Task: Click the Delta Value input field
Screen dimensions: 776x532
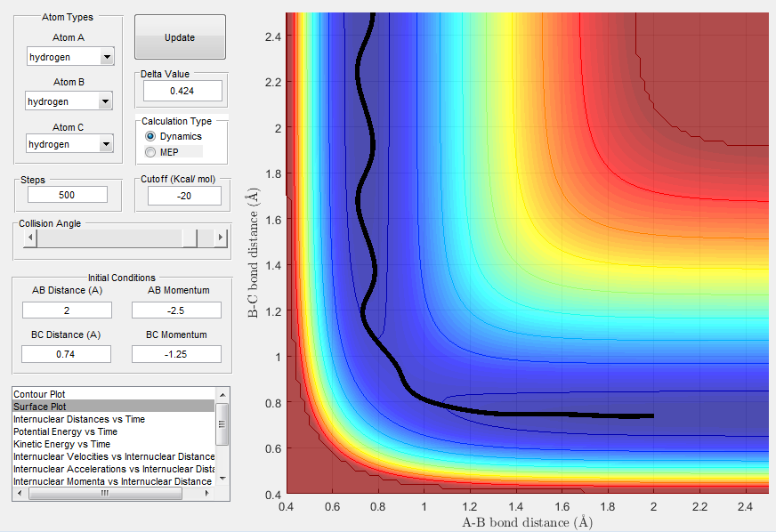Action: [182, 91]
